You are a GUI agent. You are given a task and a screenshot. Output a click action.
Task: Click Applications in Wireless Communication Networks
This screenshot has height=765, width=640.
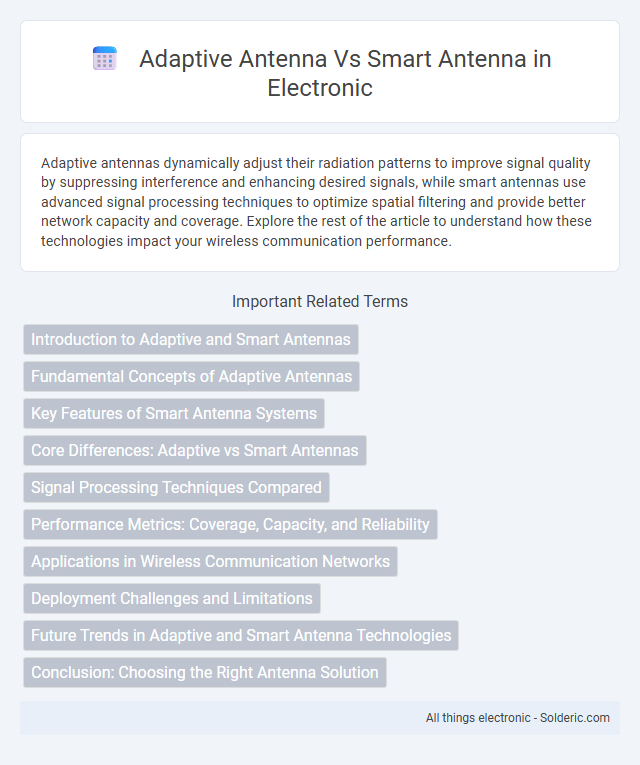point(210,562)
